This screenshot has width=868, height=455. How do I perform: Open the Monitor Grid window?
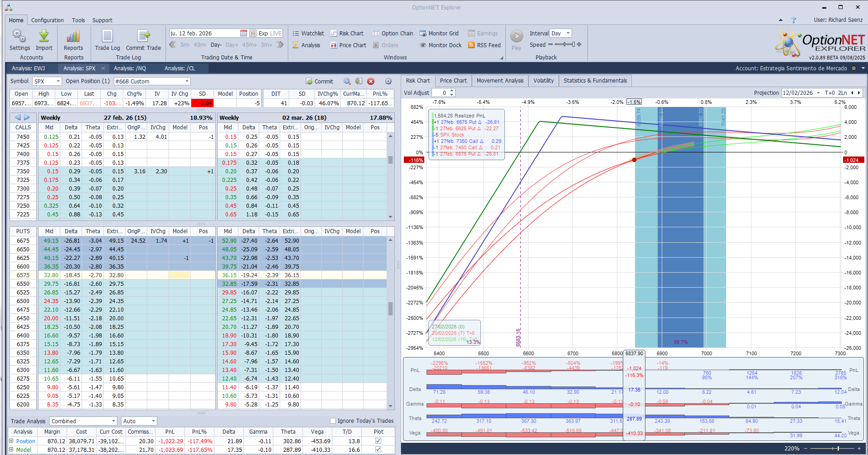tap(439, 33)
